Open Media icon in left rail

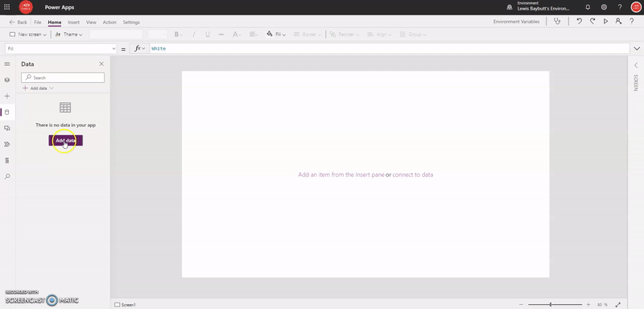tap(7, 128)
